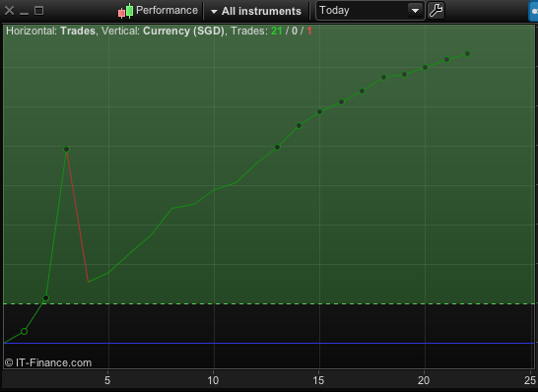
Task: Maximize the performance window
Action: (38, 11)
